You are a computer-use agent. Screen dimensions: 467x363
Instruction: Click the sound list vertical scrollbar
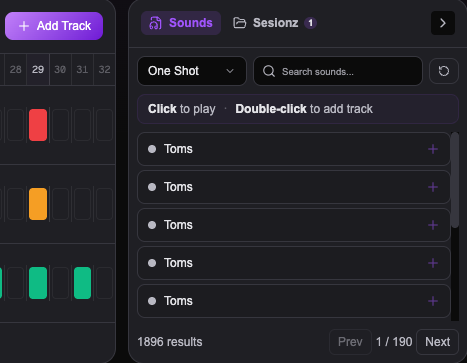(x=455, y=180)
